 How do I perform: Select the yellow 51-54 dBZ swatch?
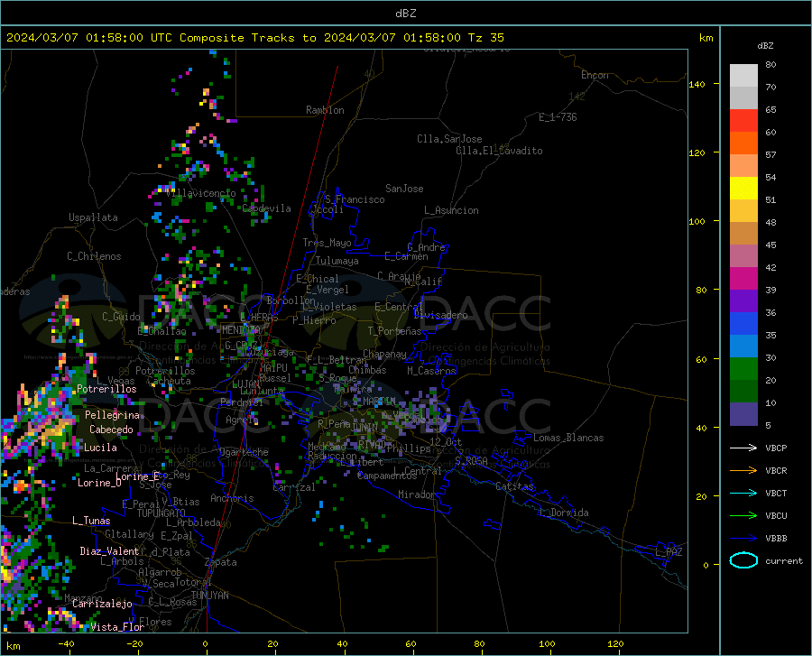point(743,189)
